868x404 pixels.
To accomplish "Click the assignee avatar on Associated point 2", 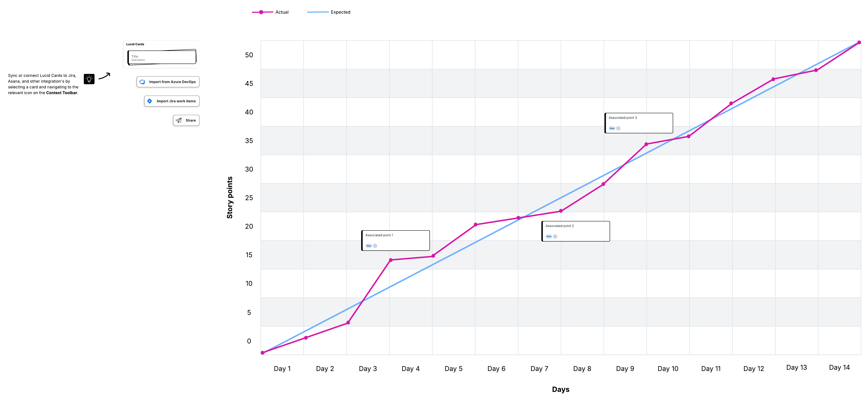I will pos(555,236).
